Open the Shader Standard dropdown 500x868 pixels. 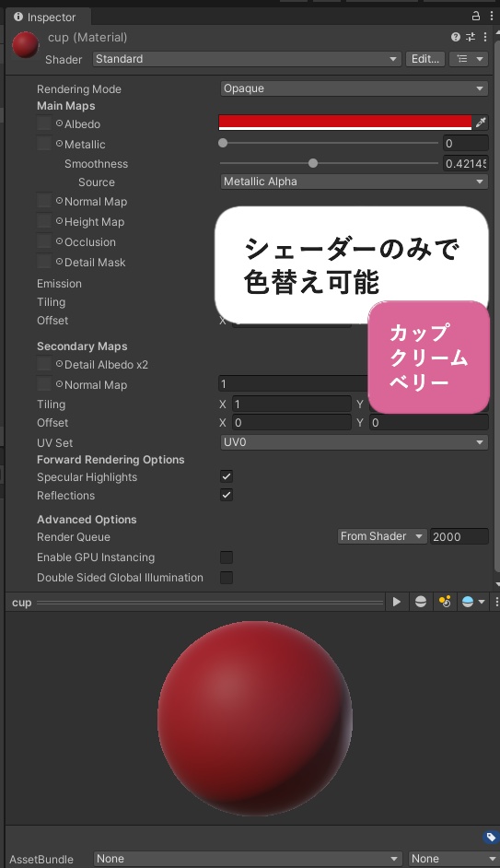(x=247, y=59)
